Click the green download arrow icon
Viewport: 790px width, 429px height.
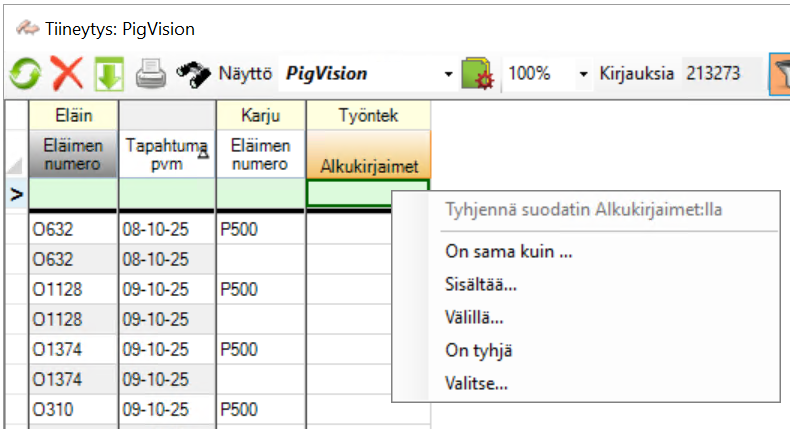tap(109, 74)
